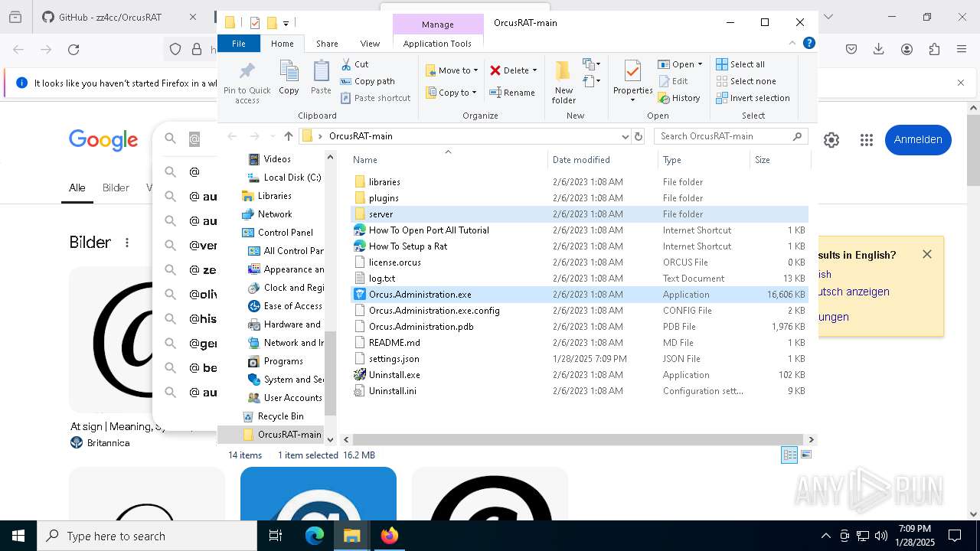Open the address bar history dropdown

pos(625,136)
